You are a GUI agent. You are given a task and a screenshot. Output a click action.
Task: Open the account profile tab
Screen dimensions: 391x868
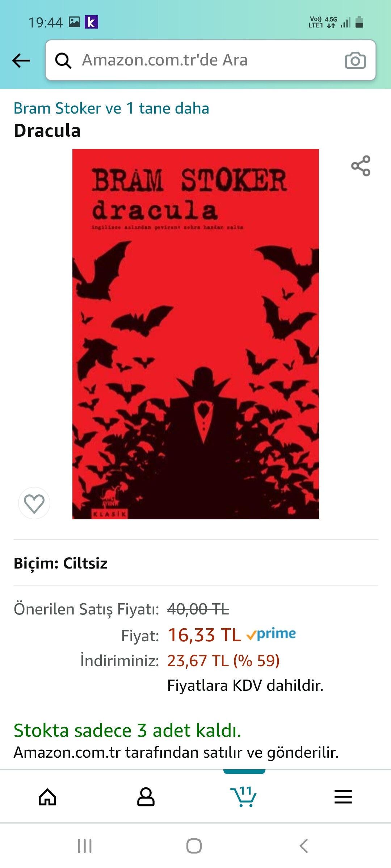coord(146,797)
